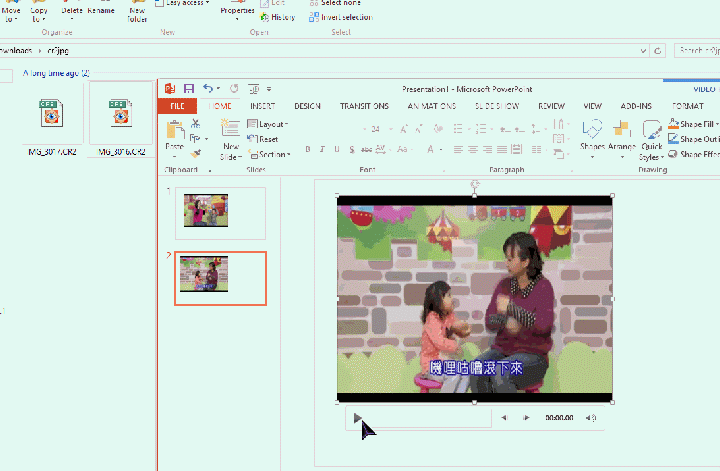Click Decrease Font Size icon

click(419, 129)
